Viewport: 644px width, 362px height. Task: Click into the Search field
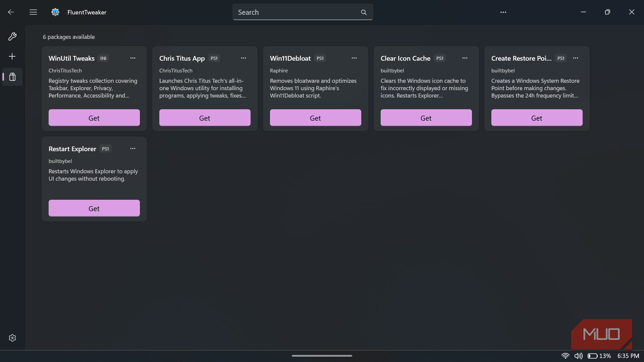tap(303, 12)
